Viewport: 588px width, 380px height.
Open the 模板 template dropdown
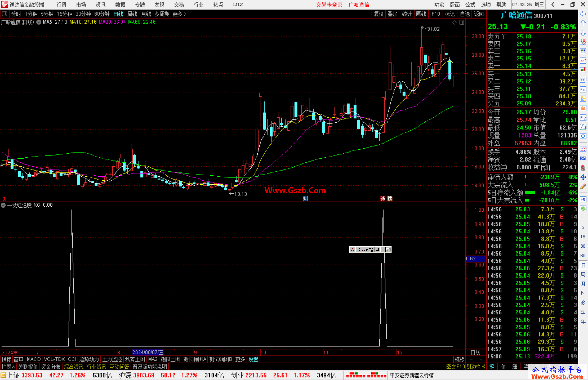point(460,359)
